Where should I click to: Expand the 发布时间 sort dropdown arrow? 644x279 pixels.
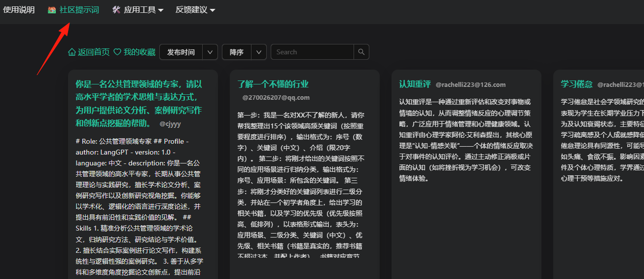(x=210, y=52)
